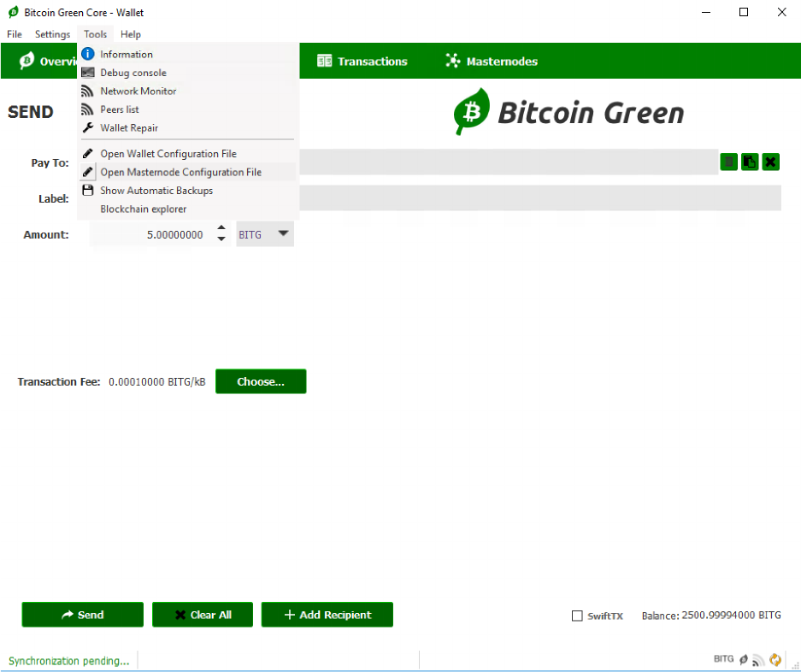Click the Synchronization pending... status text
The image size is (801, 672).
69,661
